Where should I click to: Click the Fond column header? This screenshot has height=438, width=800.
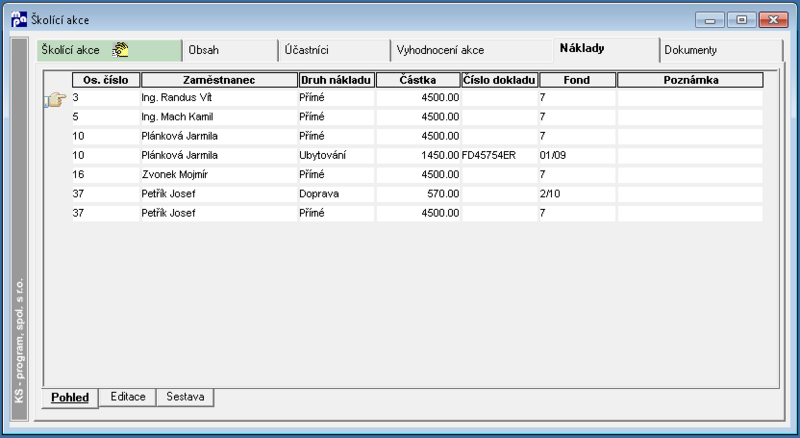(x=577, y=80)
